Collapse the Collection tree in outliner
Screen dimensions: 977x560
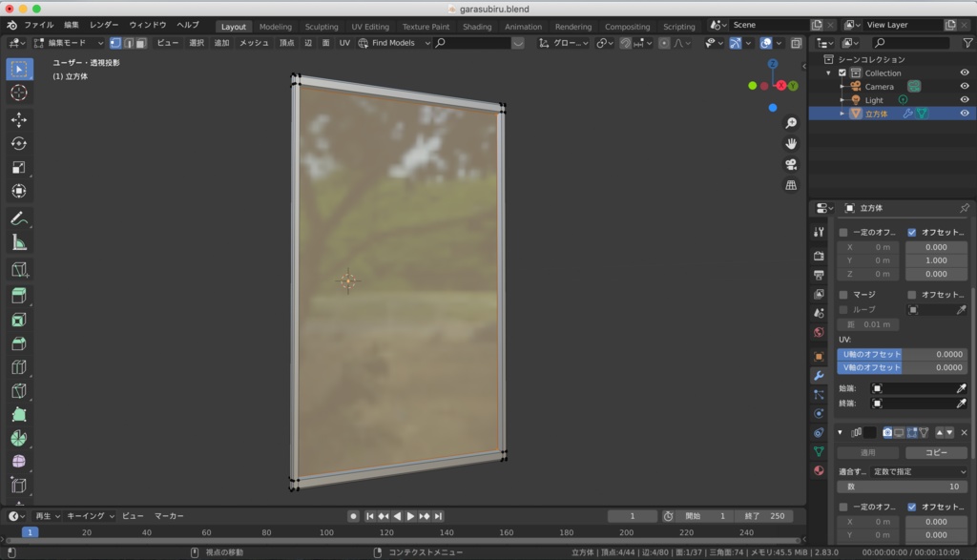(x=828, y=73)
